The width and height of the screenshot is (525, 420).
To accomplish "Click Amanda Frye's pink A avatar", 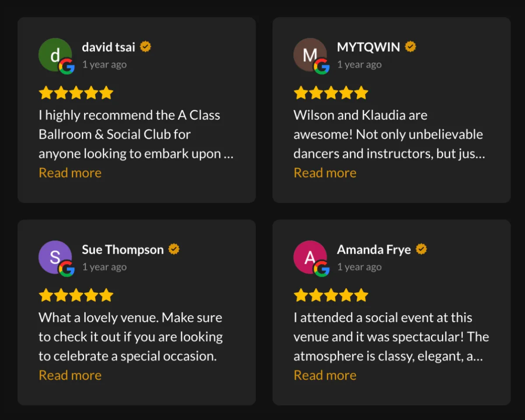I will point(310,257).
